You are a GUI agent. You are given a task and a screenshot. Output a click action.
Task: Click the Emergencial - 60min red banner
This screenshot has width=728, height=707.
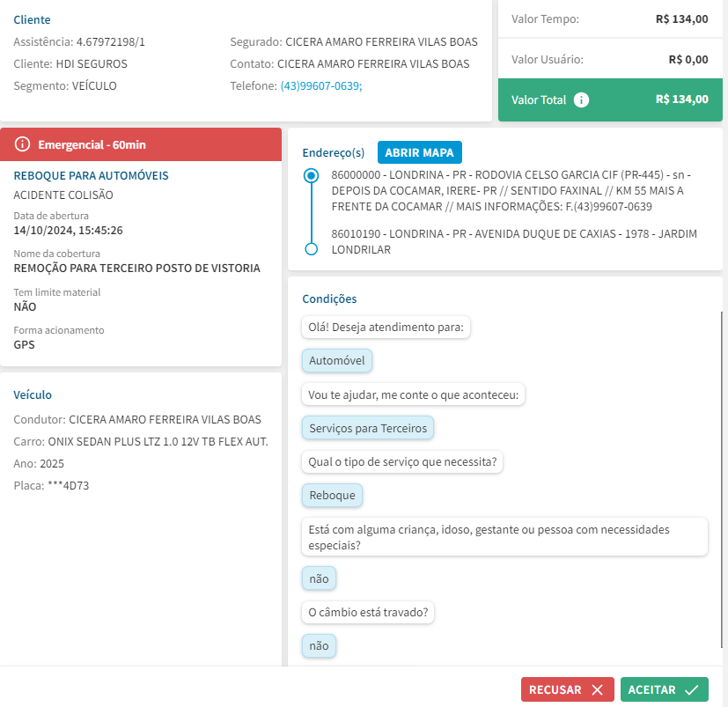coord(141,144)
